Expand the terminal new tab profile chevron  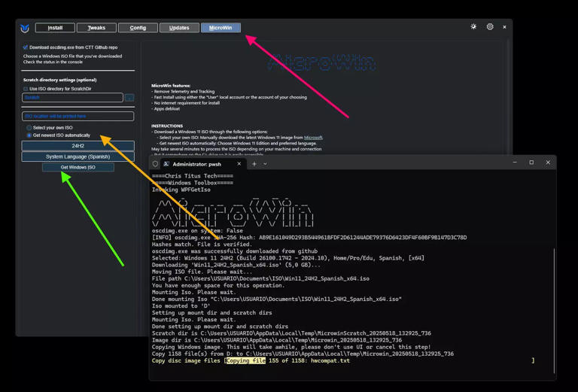click(265, 163)
